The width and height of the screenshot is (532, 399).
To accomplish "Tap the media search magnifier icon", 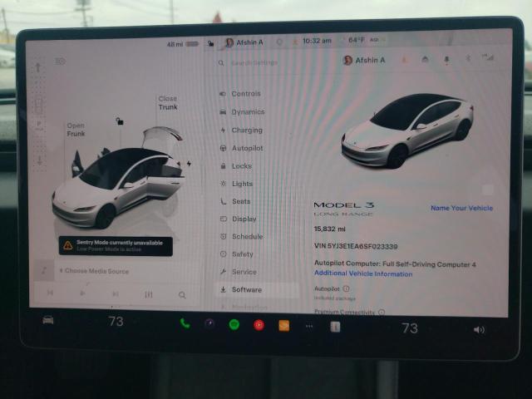I will click(182, 294).
